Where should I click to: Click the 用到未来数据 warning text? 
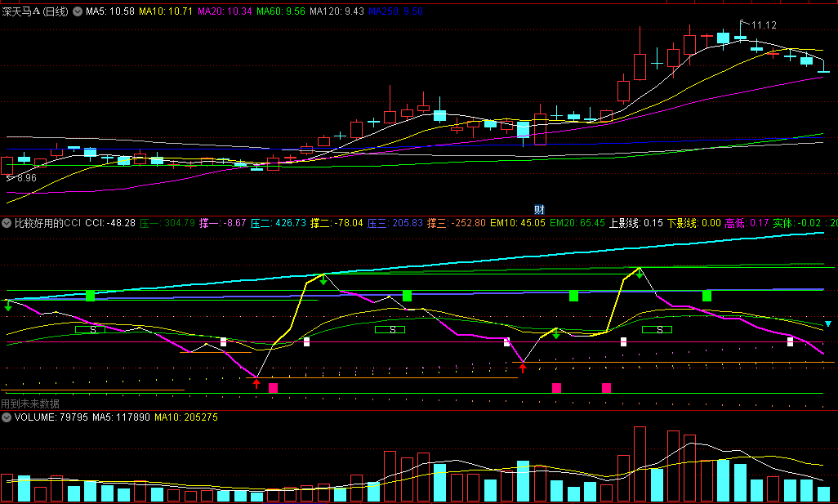pyautogui.click(x=30, y=404)
